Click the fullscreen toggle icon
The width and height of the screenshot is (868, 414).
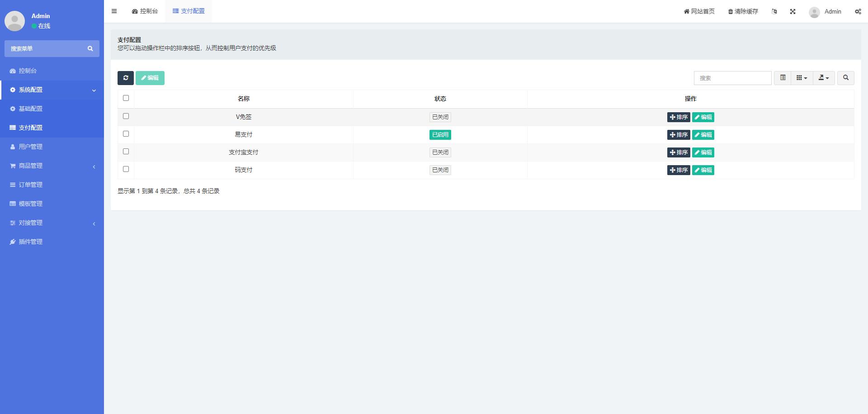click(x=793, y=12)
